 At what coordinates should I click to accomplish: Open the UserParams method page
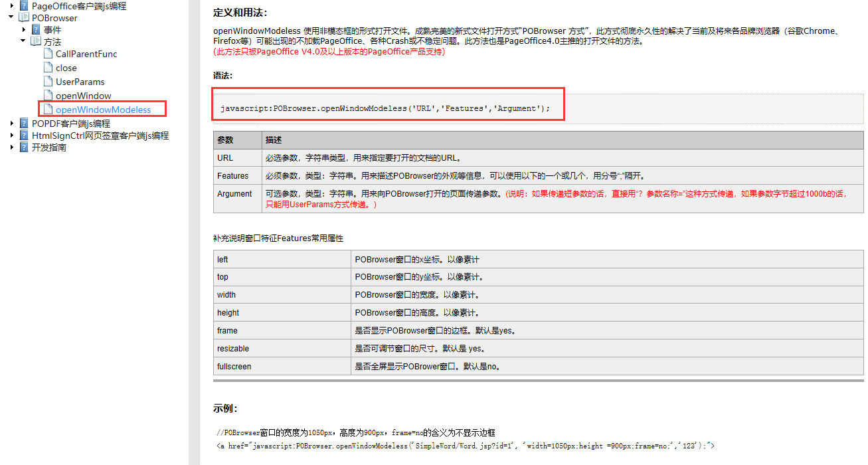pyautogui.click(x=80, y=82)
